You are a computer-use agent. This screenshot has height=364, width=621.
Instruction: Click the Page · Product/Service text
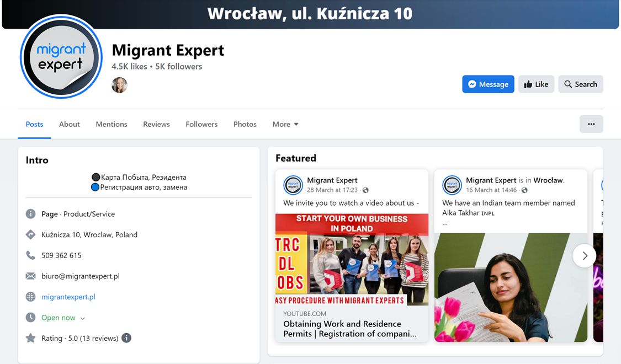[78, 214]
